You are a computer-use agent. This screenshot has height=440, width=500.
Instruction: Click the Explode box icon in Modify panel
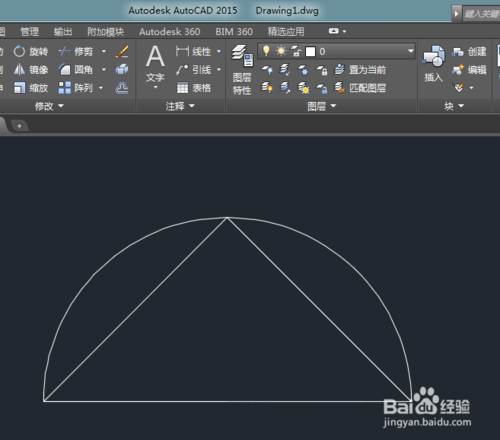[122, 70]
